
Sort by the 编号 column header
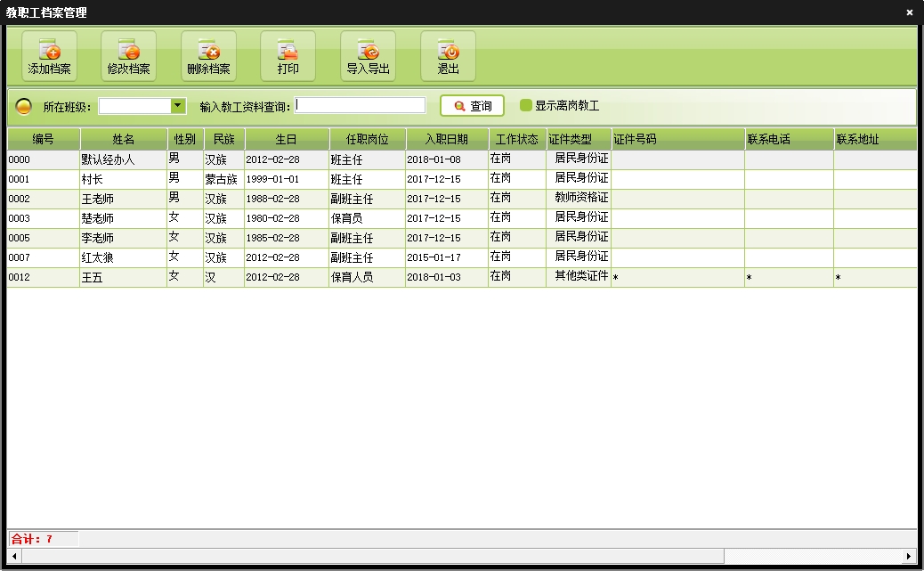[x=44, y=140]
